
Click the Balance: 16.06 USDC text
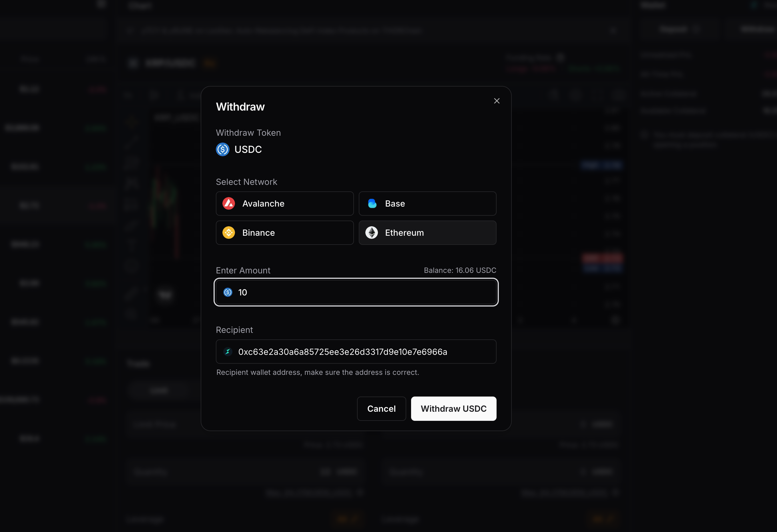(460, 270)
